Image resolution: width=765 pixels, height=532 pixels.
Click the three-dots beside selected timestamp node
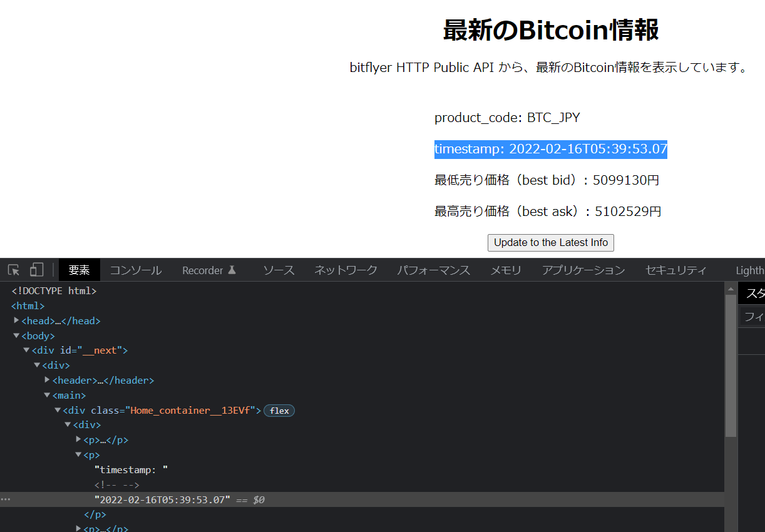click(x=6, y=499)
